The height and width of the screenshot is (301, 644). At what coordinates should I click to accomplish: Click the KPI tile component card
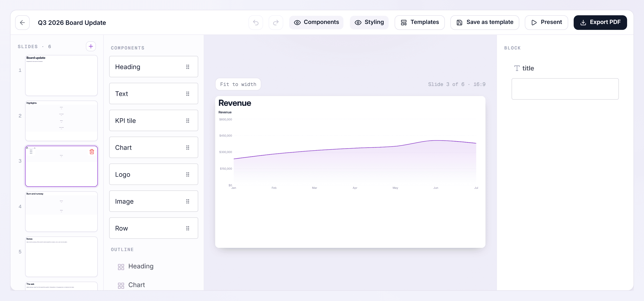pyautogui.click(x=153, y=121)
